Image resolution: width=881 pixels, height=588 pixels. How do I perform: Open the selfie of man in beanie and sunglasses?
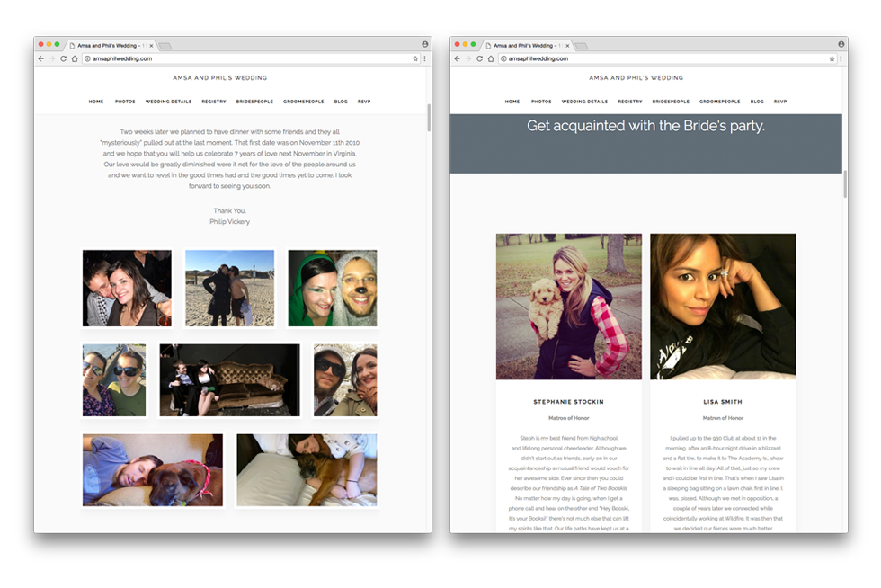tap(345, 380)
